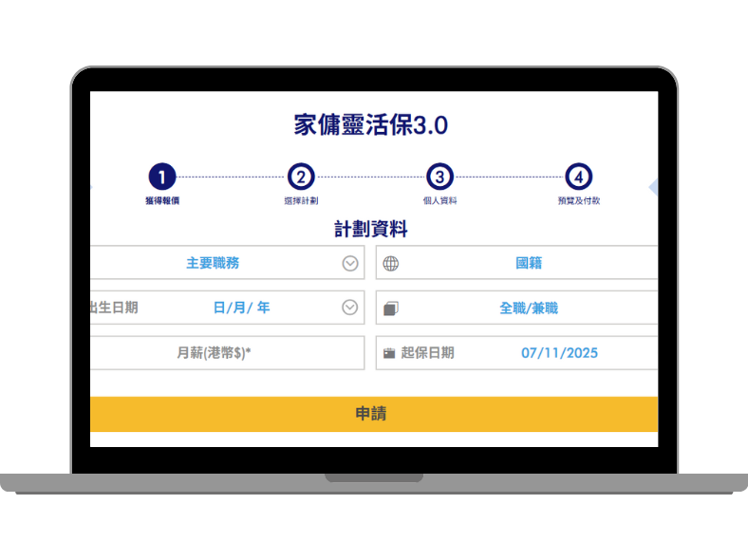748x560 pixels.
Task: Open the 全職/兼職 selection field
Action: [528, 308]
